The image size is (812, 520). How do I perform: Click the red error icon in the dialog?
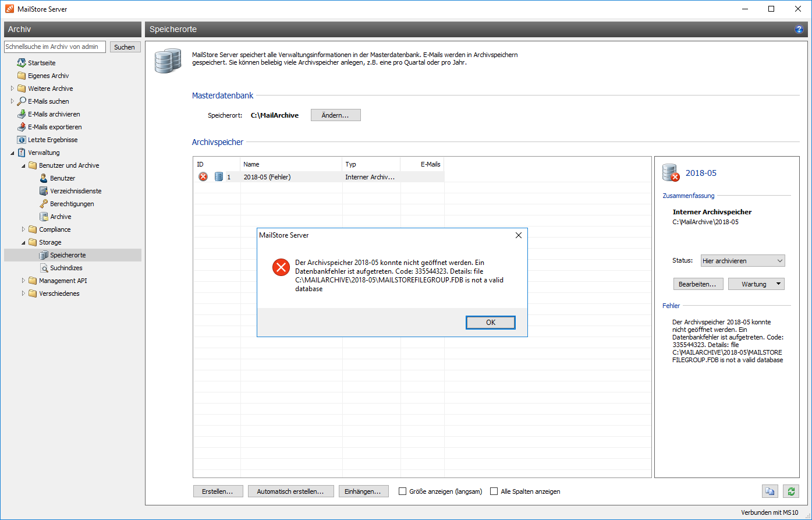click(281, 267)
